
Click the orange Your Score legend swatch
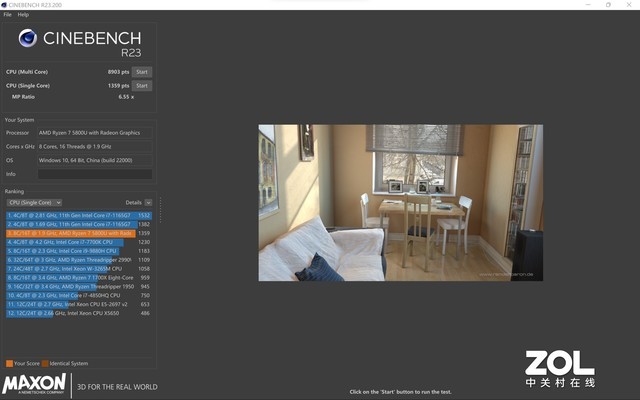(x=9, y=363)
